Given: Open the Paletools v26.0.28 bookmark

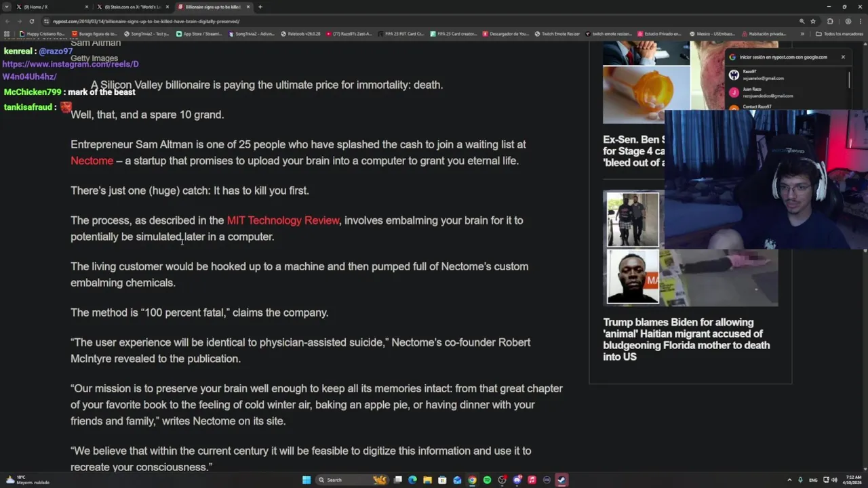Looking at the screenshot, I should click(x=300, y=34).
